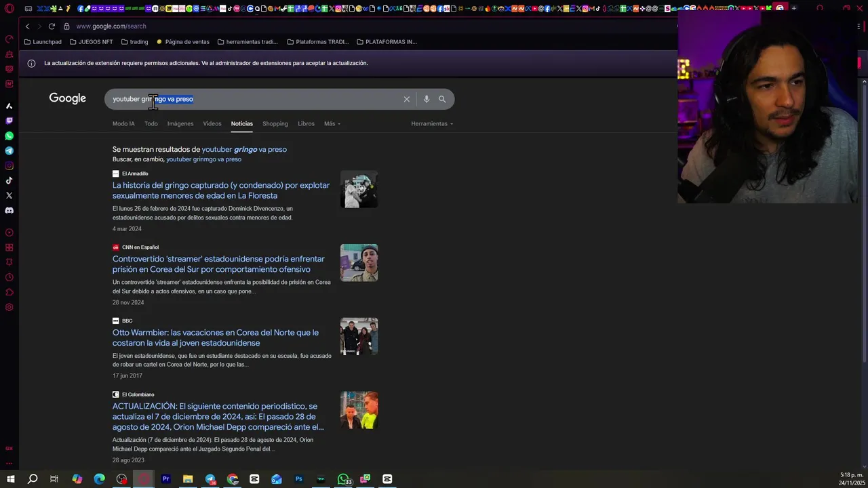Clear the Google search box text
Screen dimensions: 868x488
(x=407, y=99)
